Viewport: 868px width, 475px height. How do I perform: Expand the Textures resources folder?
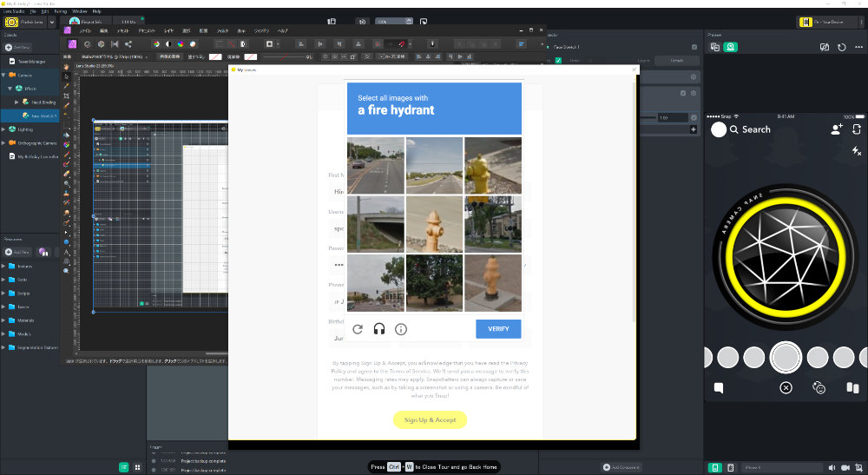click(3, 266)
